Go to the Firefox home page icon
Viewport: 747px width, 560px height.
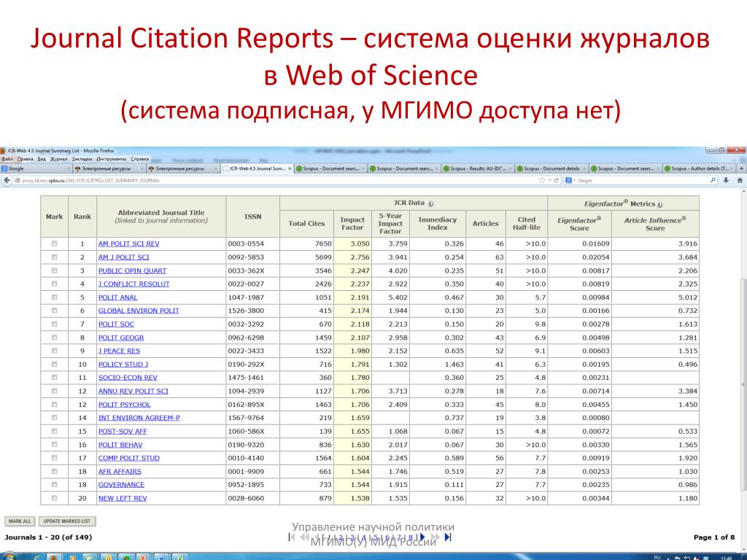pyautogui.click(x=740, y=181)
